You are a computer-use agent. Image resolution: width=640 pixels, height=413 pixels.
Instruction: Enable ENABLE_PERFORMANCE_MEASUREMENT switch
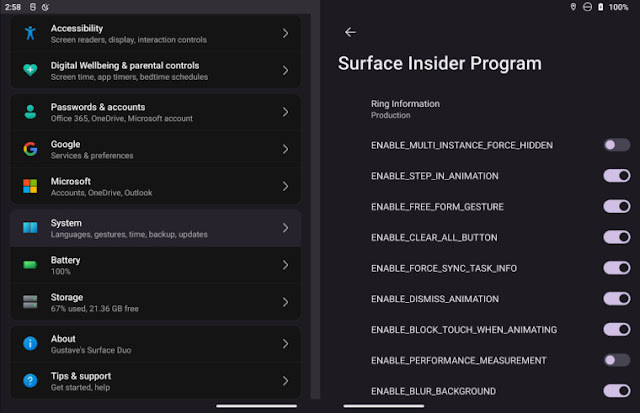pos(617,360)
